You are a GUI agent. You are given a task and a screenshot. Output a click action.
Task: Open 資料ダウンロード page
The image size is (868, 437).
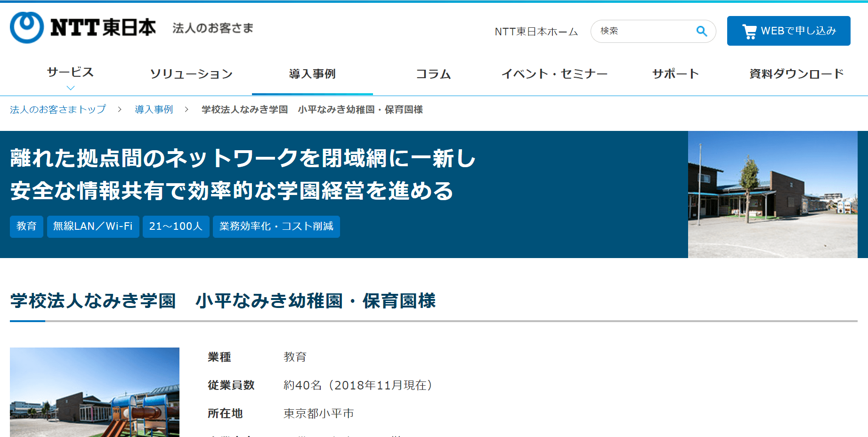pyautogui.click(x=796, y=74)
